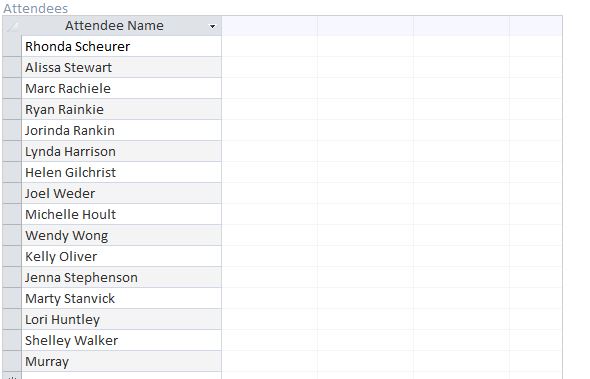
Task: Click the Murray attendee cell
Action: (x=122, y=361)
